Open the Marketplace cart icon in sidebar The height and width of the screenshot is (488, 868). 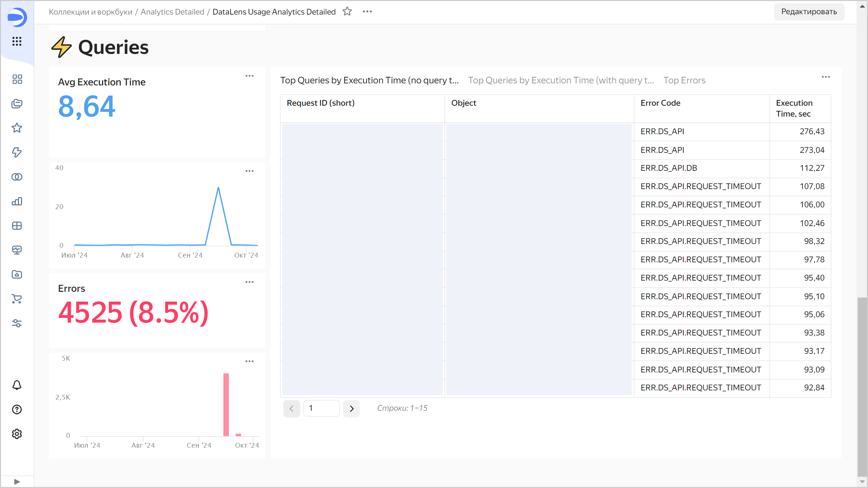(17, 299)
